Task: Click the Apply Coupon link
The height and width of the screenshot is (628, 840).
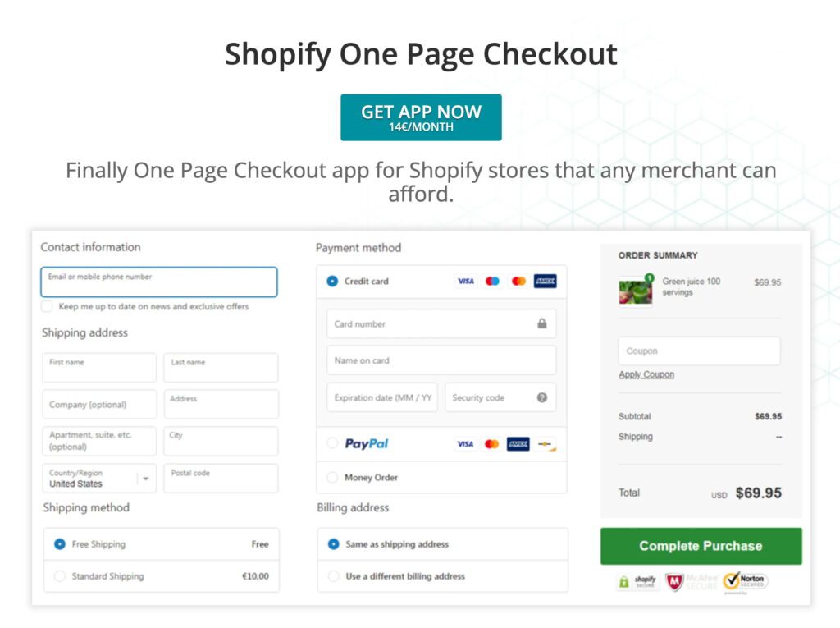Action: 646,374
